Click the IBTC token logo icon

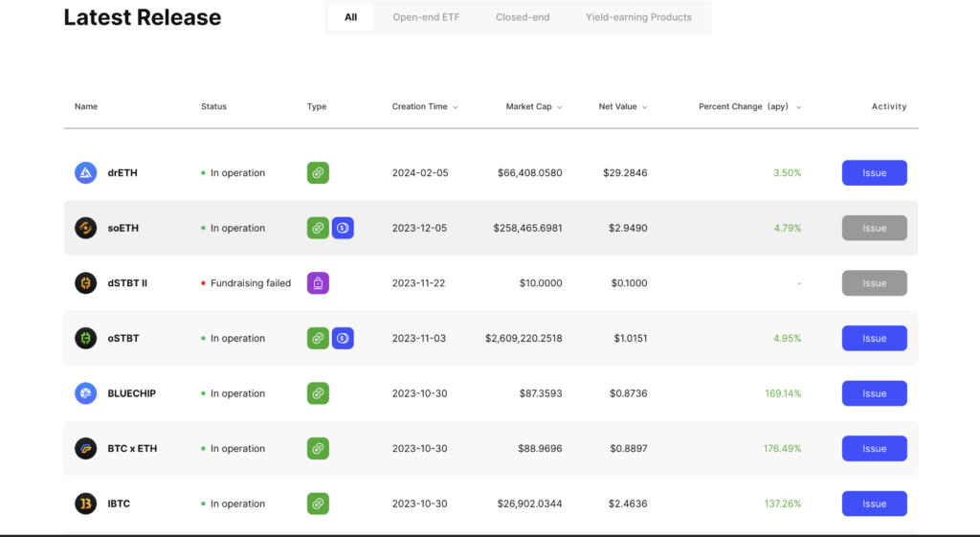85,503
